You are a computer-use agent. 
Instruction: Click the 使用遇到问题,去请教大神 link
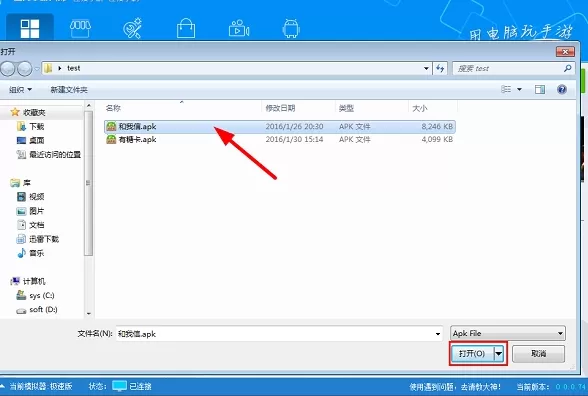pyautogui.click(x=455, y=387)
